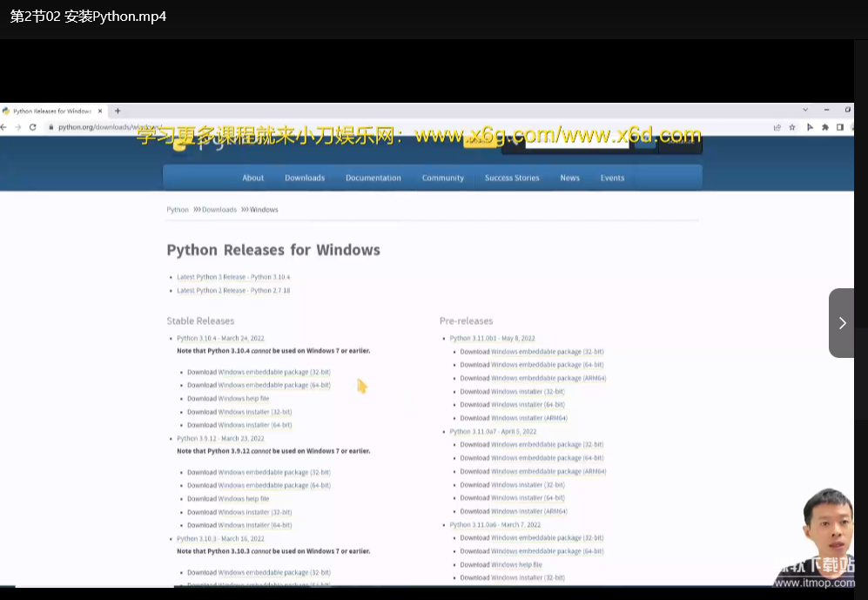This screenshot has width=868, height=600.
Task: Go back with the browser back arrow
Action: (3, 127)
